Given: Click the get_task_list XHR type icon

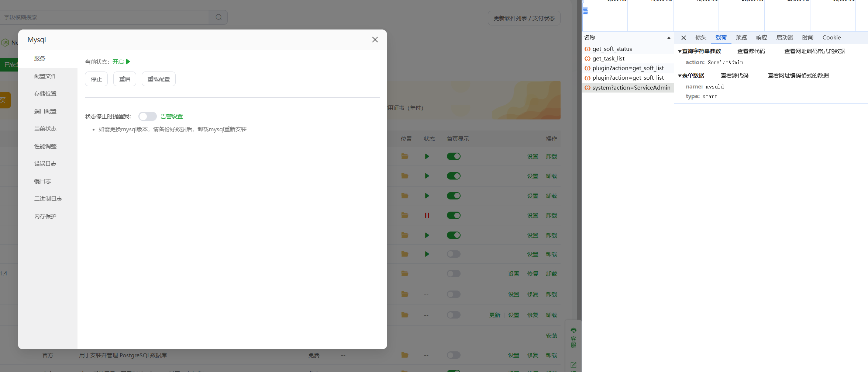Looking at the screenshot, I should click(587, 59).
